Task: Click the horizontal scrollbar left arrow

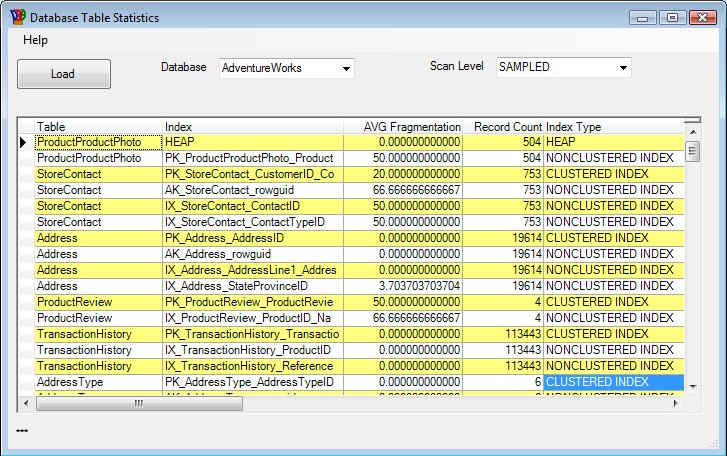Action: coord(26,403)
